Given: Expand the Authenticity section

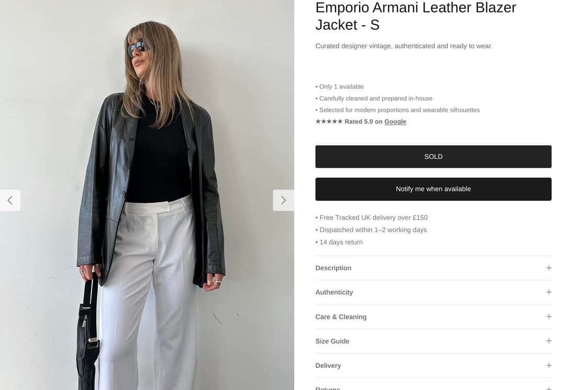Looking at the screenshot, I should tap(334, 292).
